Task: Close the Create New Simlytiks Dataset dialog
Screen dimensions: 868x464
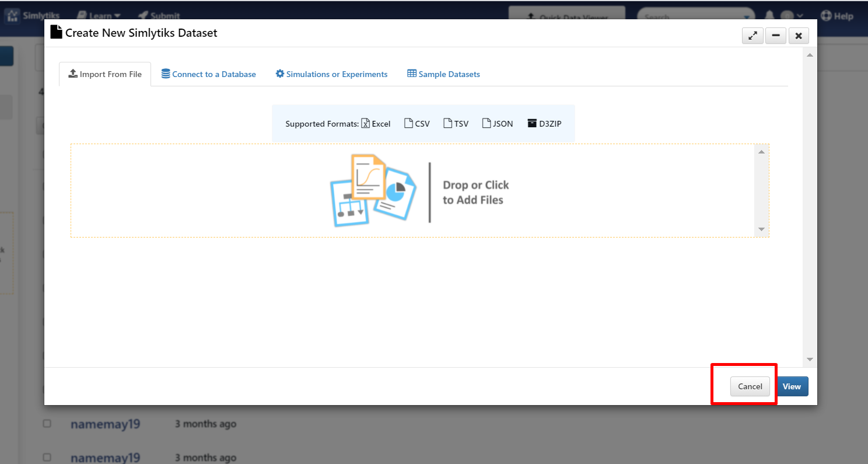Action: tap(799, 36)
